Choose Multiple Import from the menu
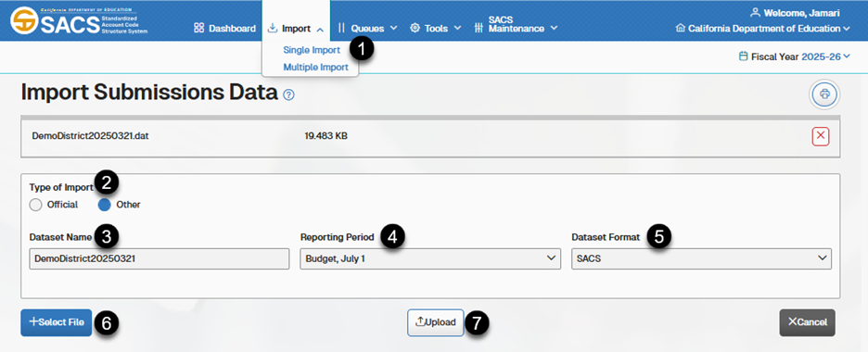This screenshot has width=868, height=352. [315, 68]
